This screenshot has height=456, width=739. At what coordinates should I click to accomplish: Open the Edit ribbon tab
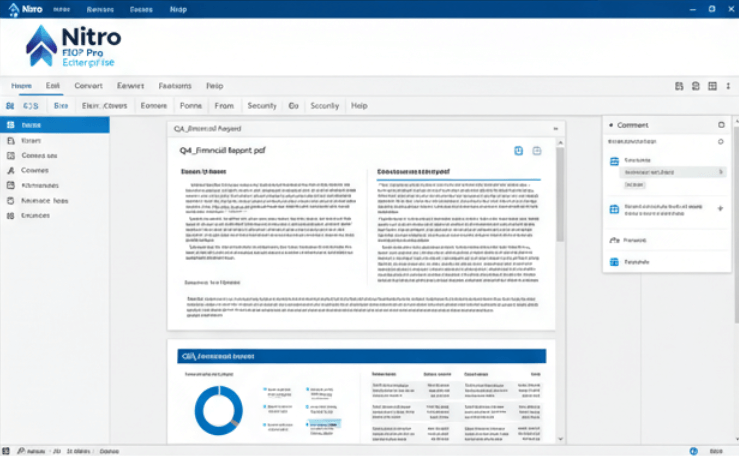tap(53, 86)
